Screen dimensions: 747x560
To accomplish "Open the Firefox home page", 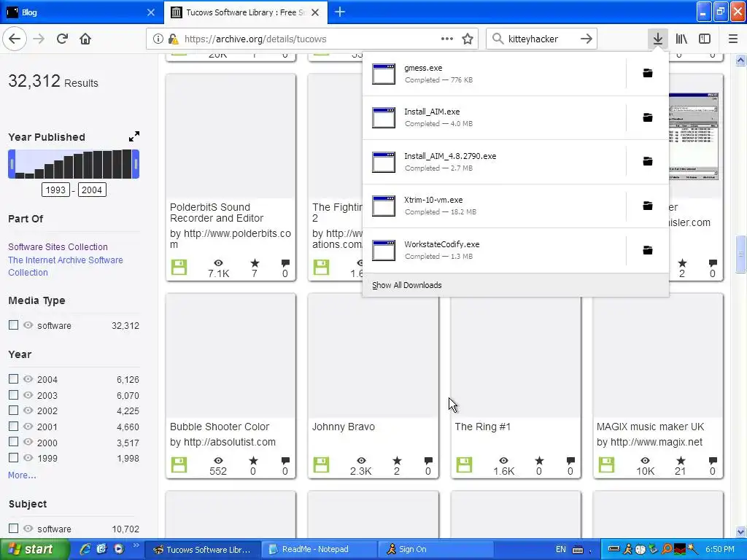I will pos(85,39).
